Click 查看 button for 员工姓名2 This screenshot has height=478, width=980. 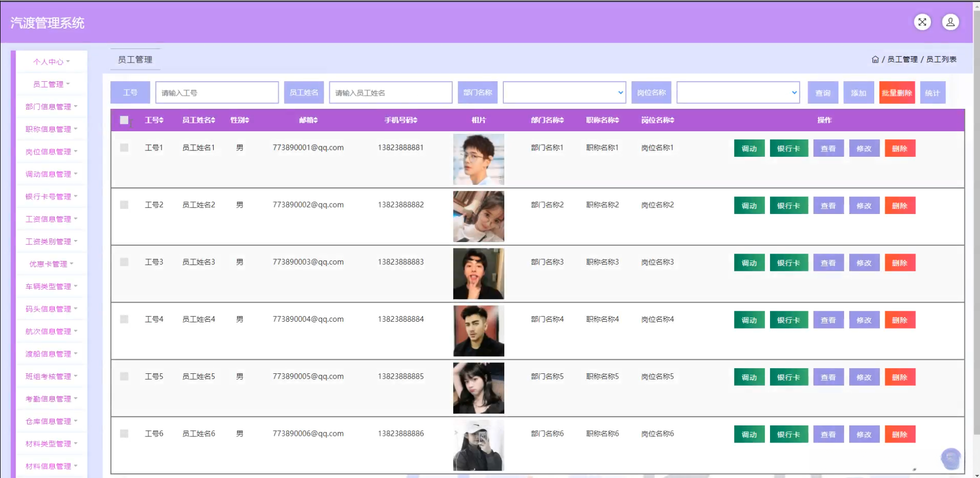coord(828,206)
